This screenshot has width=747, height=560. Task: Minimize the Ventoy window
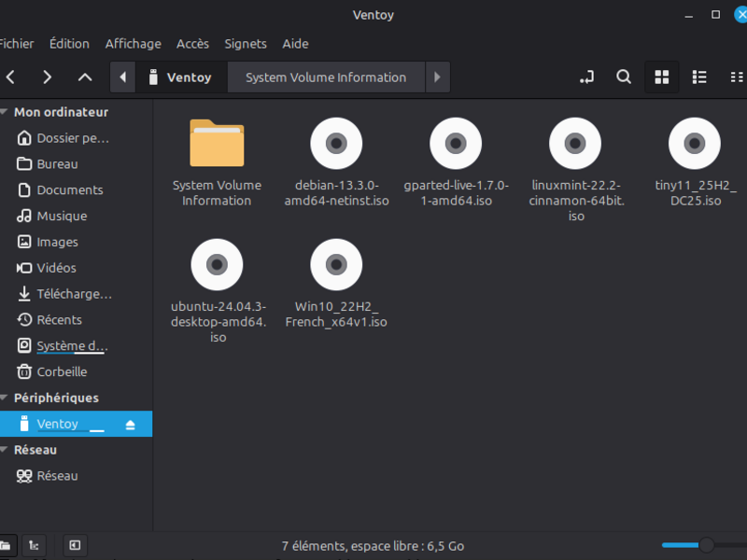click(689, 15)
